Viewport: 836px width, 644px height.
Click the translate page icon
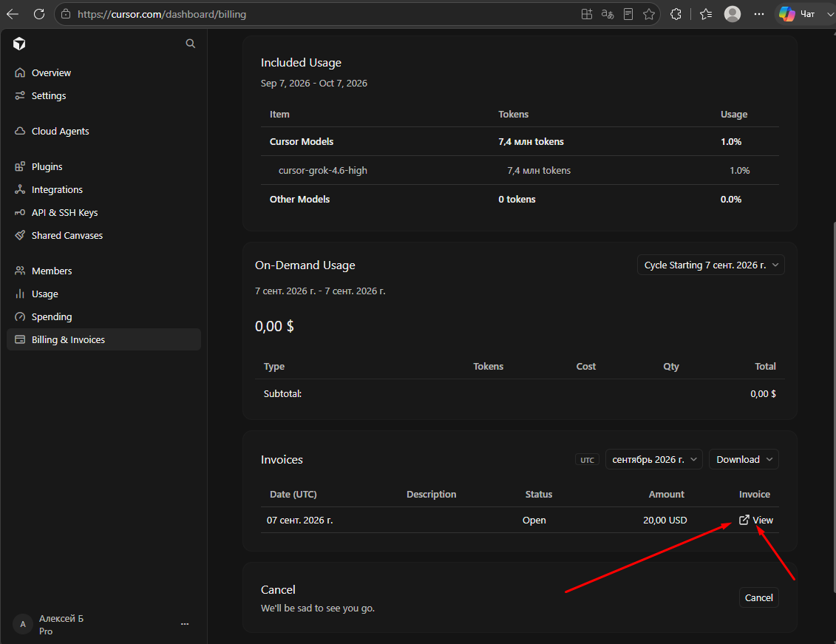point(608,14)
